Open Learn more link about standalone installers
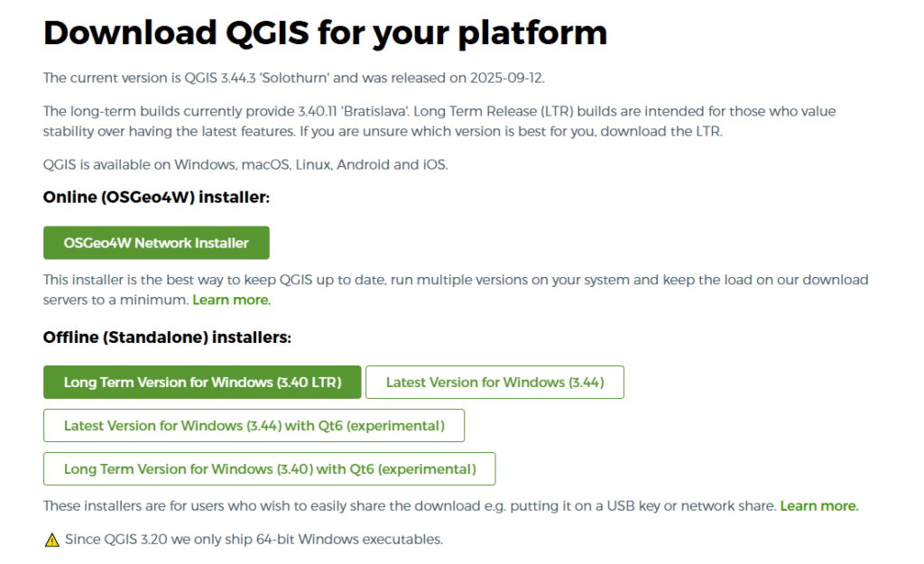Viewport: 924px width, 564px height. (818, 506)
